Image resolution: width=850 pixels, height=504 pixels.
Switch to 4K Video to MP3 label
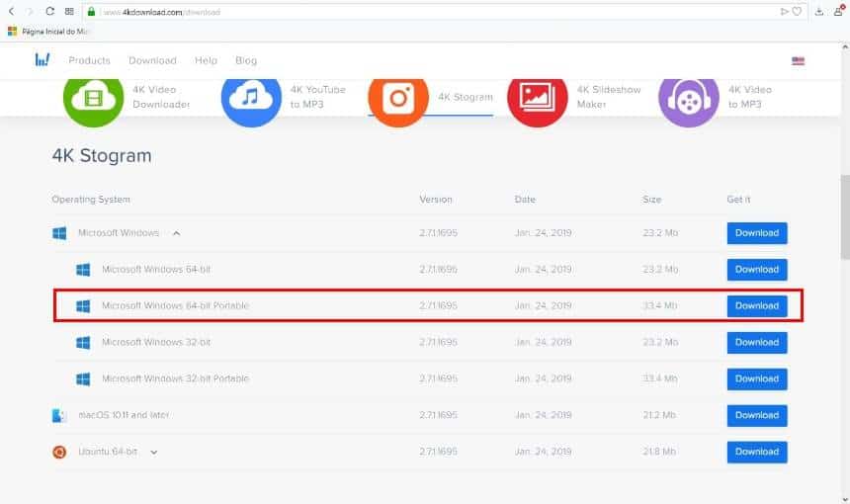point(750,97)
